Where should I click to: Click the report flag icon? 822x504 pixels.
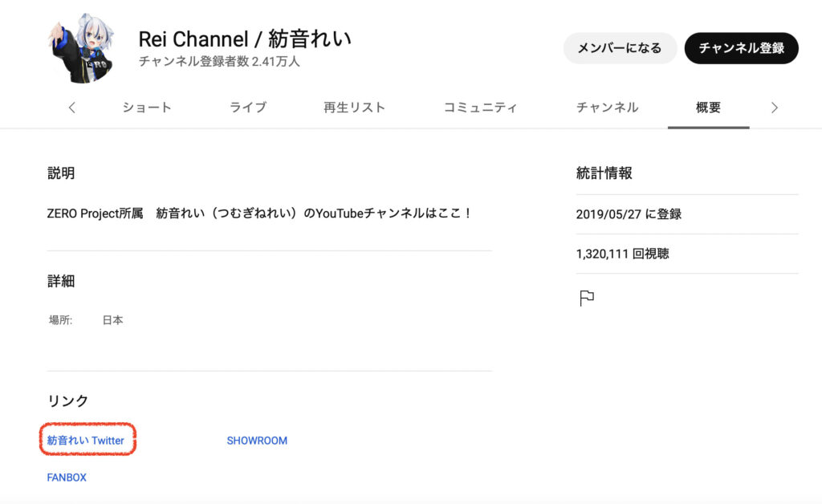(x=587, y=299)
